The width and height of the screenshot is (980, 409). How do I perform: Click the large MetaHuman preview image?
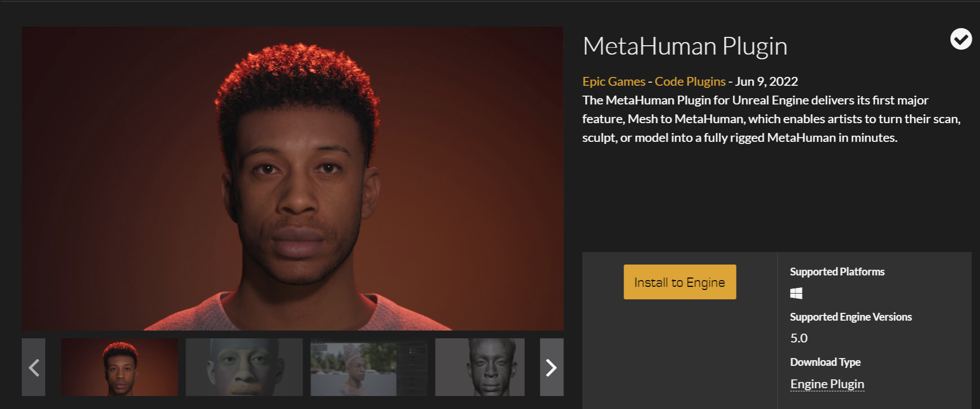click(x=292, y=178)
